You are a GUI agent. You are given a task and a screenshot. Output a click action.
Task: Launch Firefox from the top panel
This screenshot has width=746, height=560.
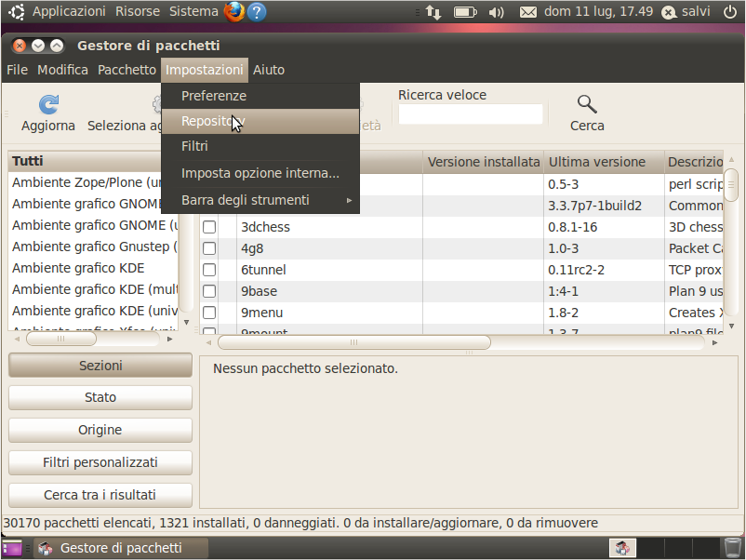[234, 11]
